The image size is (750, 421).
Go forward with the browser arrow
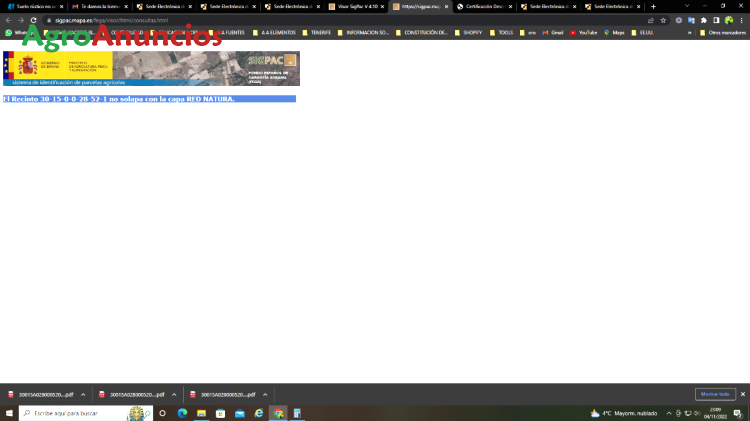21,21
